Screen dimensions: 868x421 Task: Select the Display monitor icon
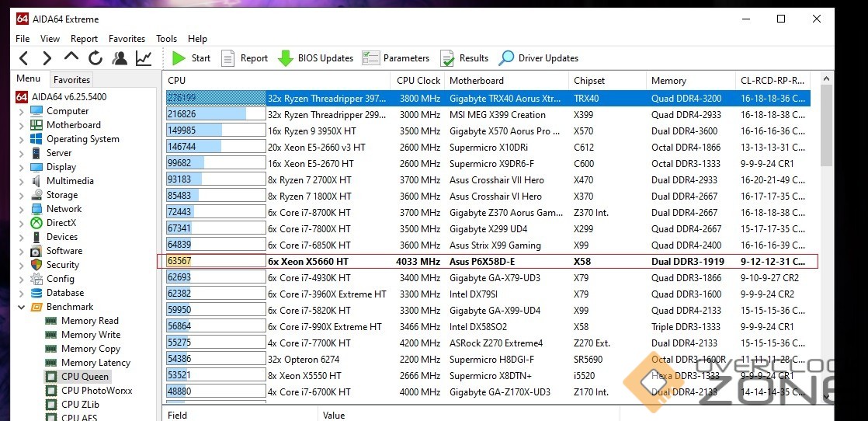point(36,167)
